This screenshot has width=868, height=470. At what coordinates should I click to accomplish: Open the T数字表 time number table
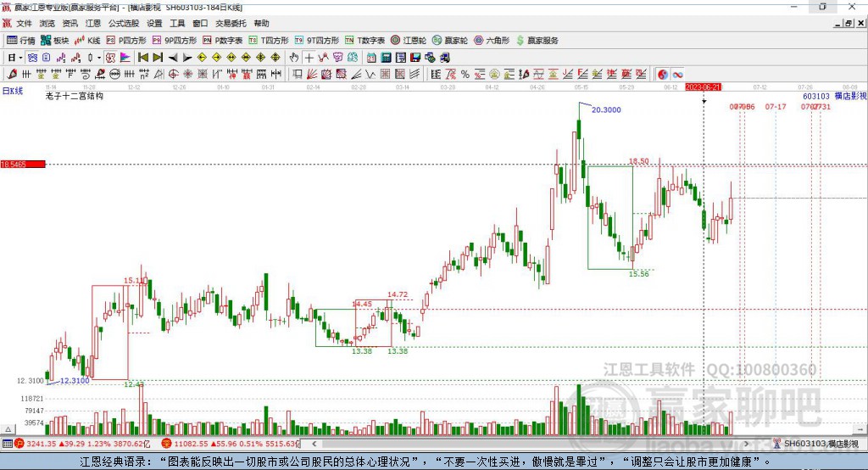click(364, 41)
